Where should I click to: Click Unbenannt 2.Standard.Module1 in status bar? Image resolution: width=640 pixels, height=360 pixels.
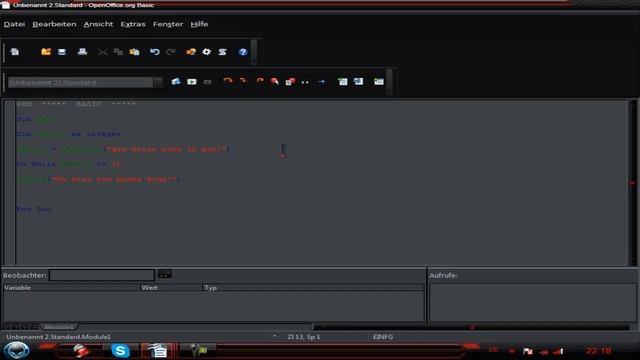coord(58,337)
